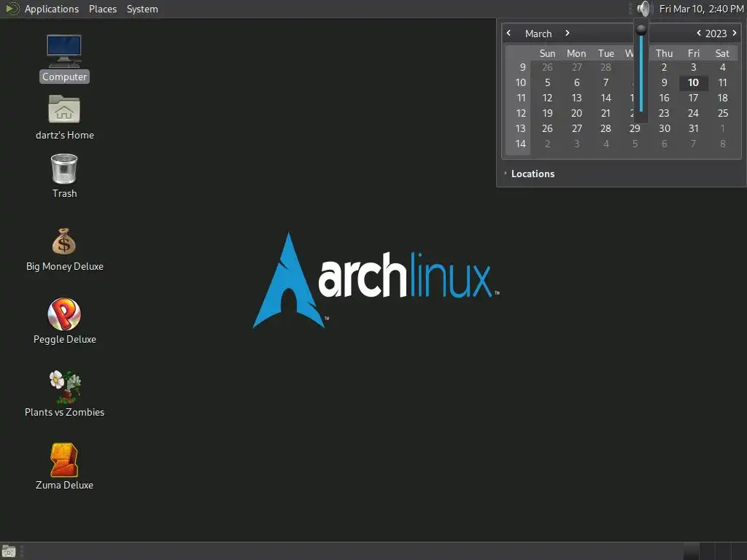Select March 17 in the calendar
The image size is (747, 560).
(693, 98)
